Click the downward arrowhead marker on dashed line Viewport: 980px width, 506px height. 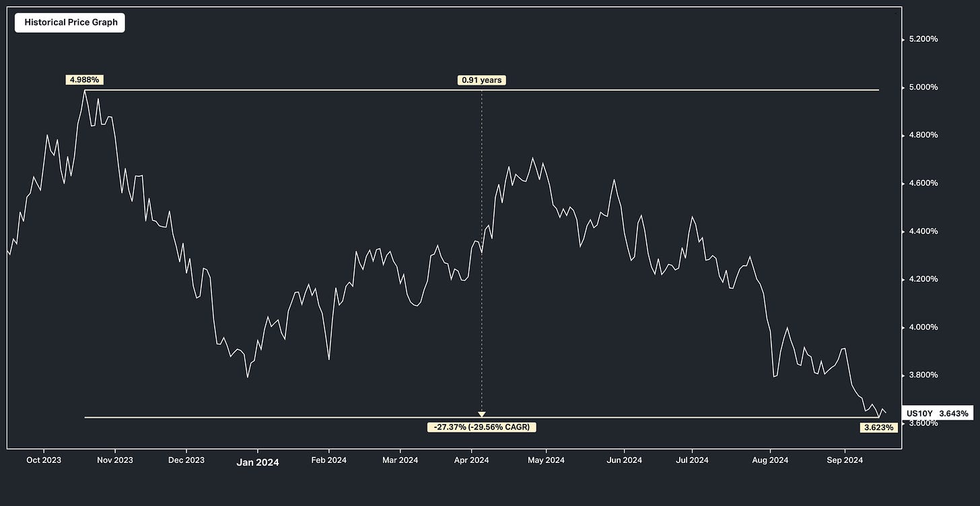click(481, 414)
